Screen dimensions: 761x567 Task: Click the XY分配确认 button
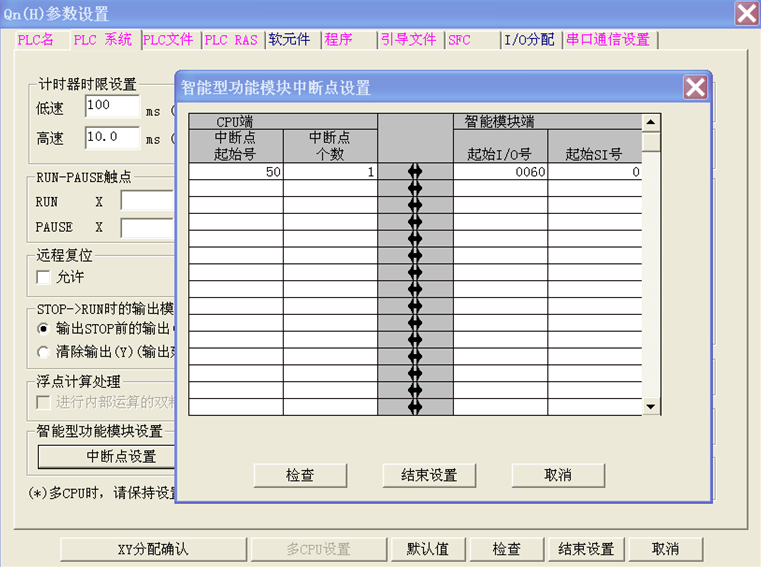coord(153,549)
